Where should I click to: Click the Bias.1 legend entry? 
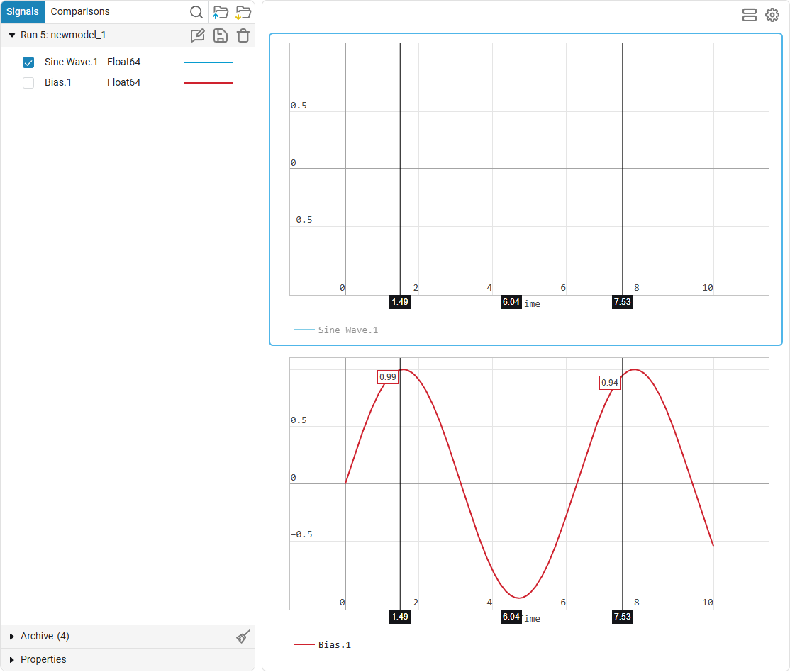(323, 645)
